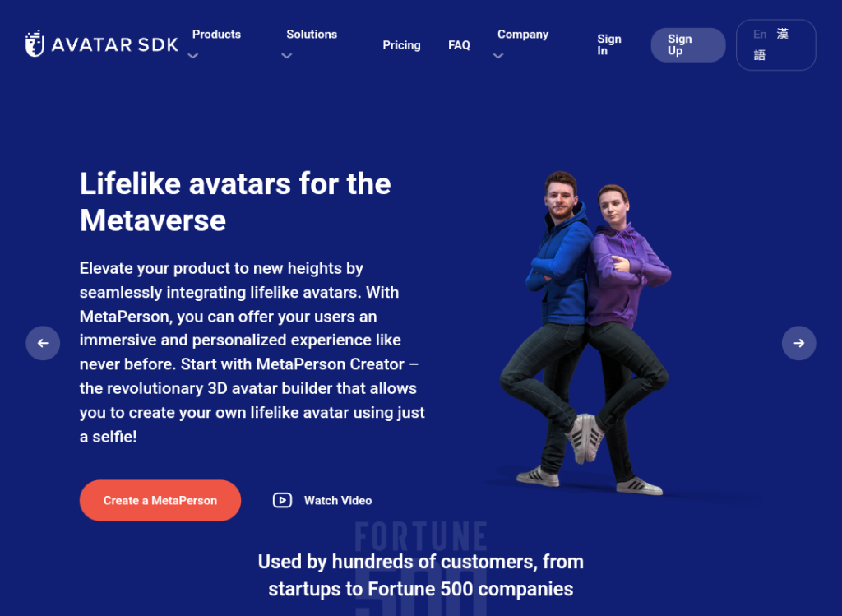Click the play icon beside Watch Video
Viewport: 842px width, 616px height.
click(283, 501)
